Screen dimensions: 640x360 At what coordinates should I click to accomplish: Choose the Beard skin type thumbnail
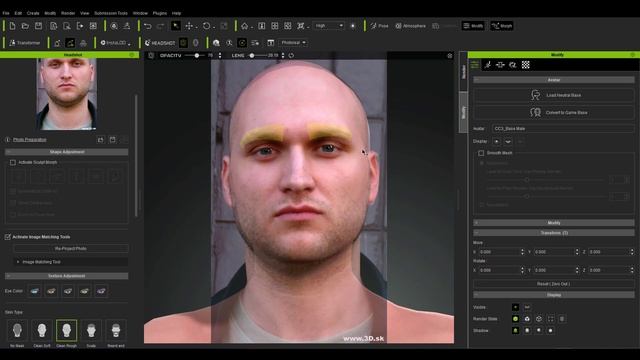click(116, 331)
